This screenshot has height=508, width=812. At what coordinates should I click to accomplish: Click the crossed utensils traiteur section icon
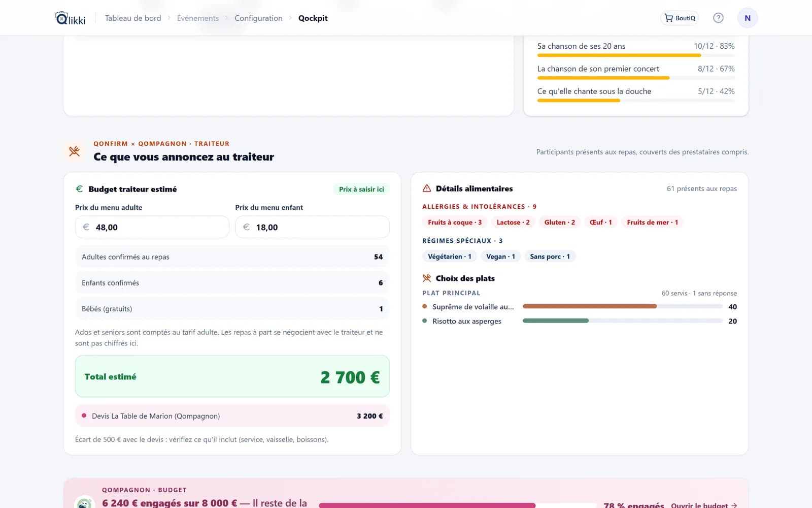pos(75,151)
